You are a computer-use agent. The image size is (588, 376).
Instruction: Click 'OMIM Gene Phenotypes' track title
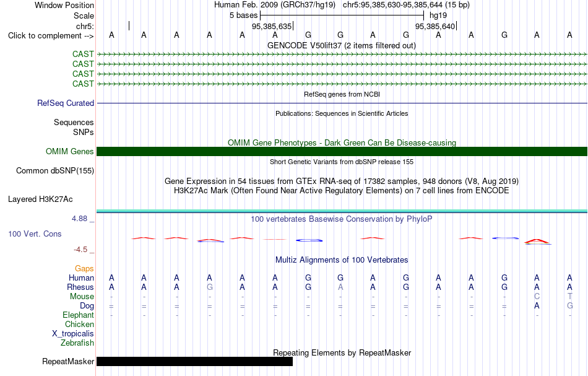[342, 143]
